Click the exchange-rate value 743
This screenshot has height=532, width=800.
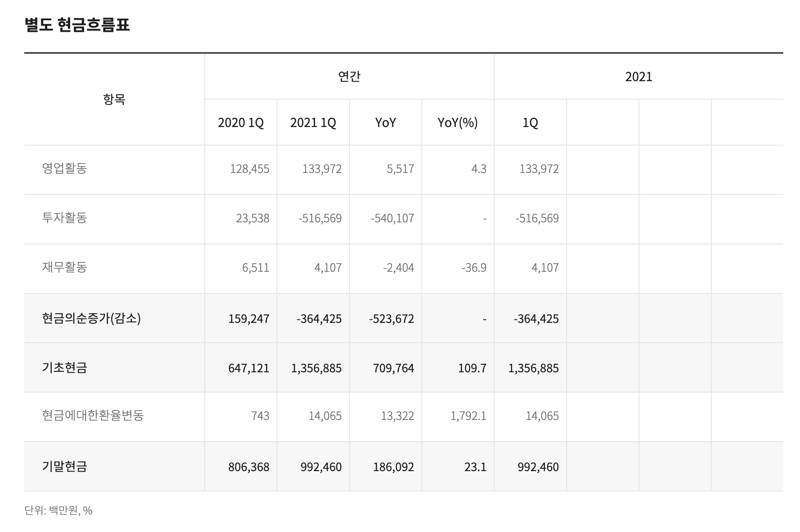tap(260, 416)
